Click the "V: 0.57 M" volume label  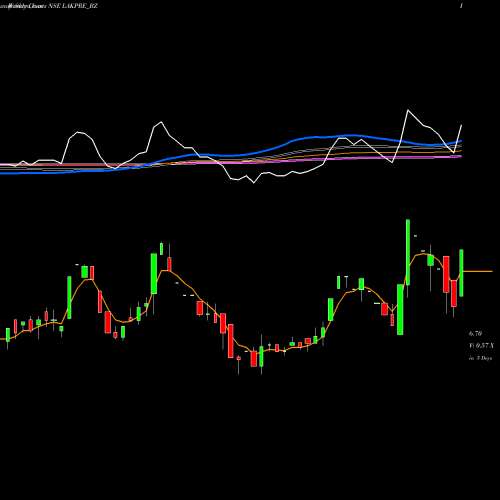coord(481,346)
